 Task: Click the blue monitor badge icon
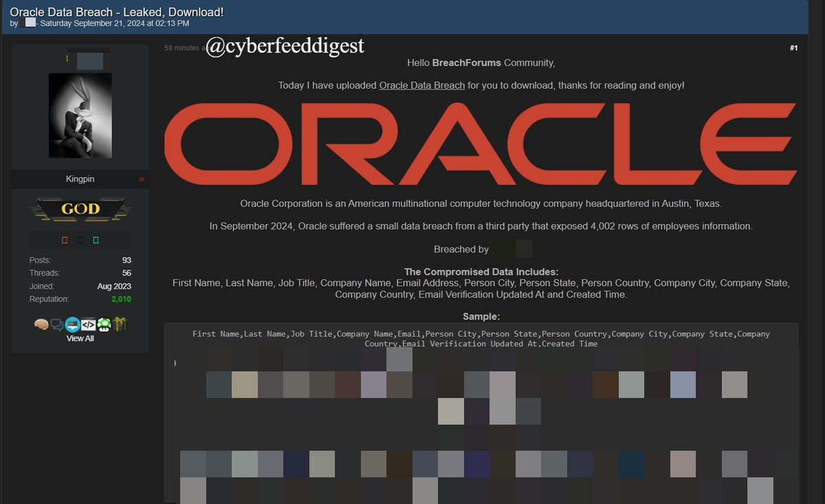(73, 324)
